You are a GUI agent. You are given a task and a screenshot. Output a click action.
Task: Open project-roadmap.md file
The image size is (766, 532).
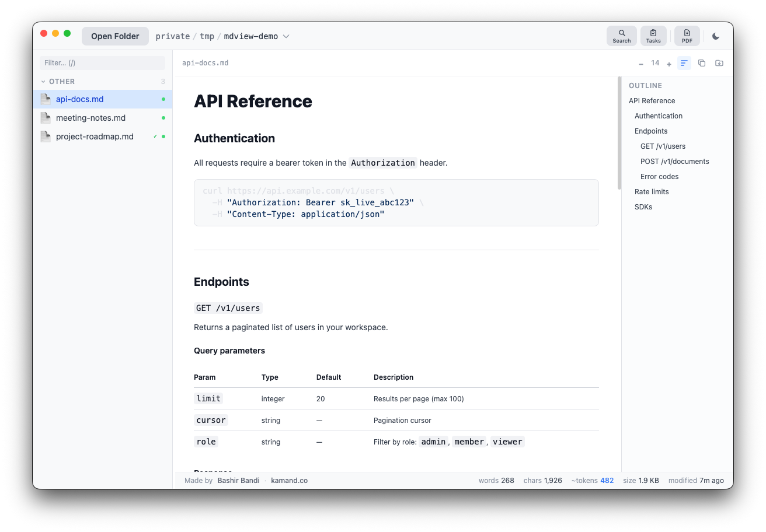pyautogui.click(x=103, y=136)
